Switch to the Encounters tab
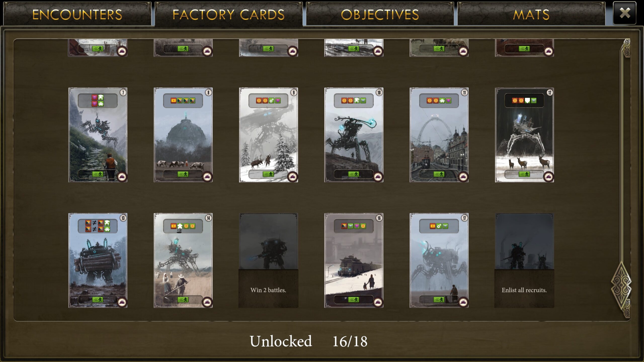The image size is (644, 362). click(77, 14)
